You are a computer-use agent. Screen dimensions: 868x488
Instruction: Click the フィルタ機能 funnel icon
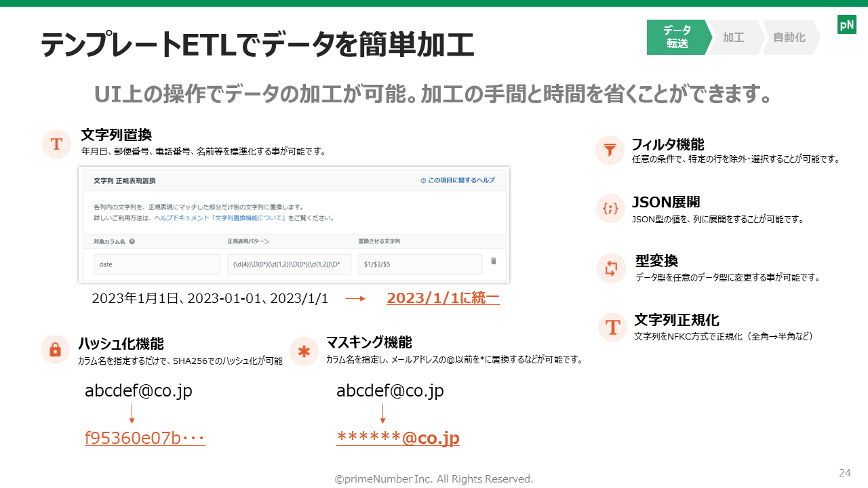[610, 150]
